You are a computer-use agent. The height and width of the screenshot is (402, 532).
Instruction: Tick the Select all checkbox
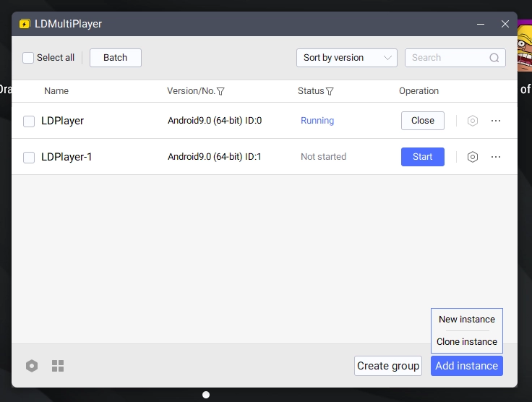(28, 58)
